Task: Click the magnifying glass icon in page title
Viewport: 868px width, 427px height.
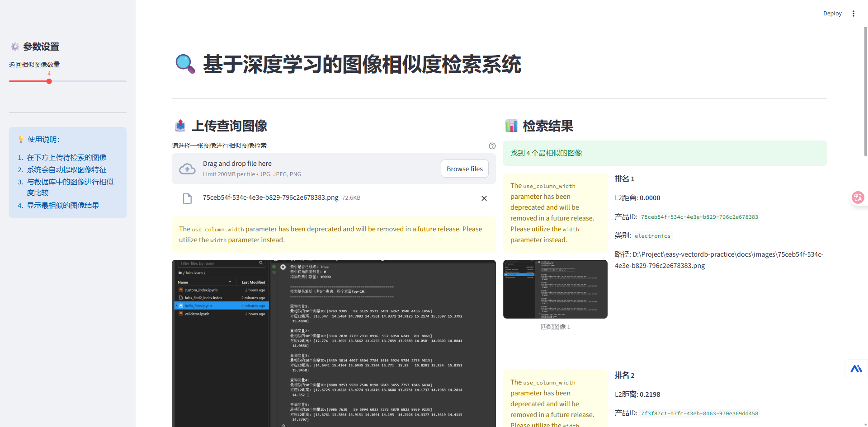Action: (184, 64)
